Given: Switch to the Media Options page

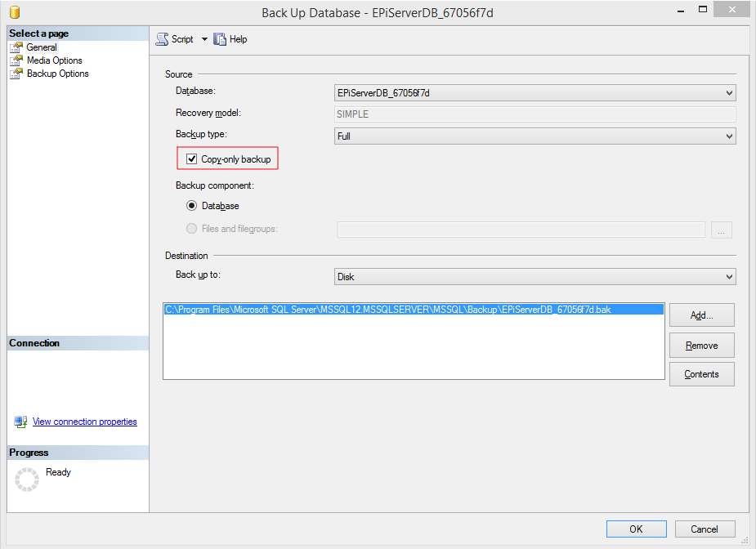Looking at the screenshot, I should click(54, 60).
